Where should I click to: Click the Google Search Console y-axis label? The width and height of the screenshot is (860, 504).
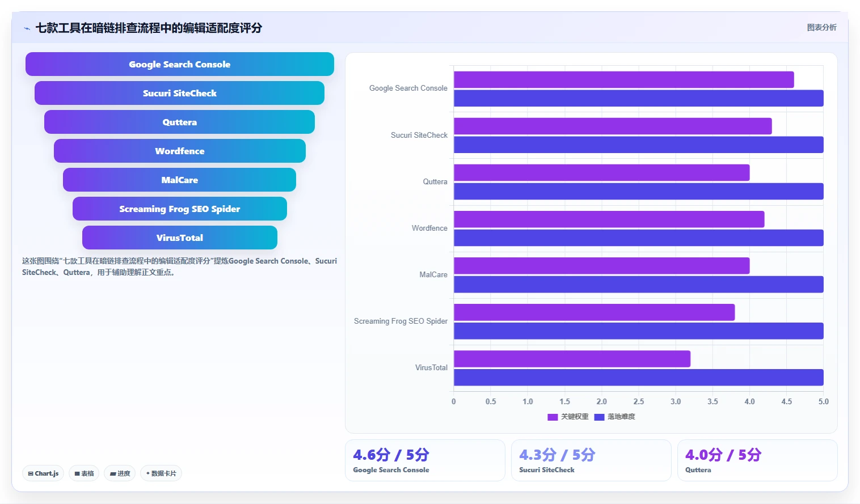click(x=408, y=88)
